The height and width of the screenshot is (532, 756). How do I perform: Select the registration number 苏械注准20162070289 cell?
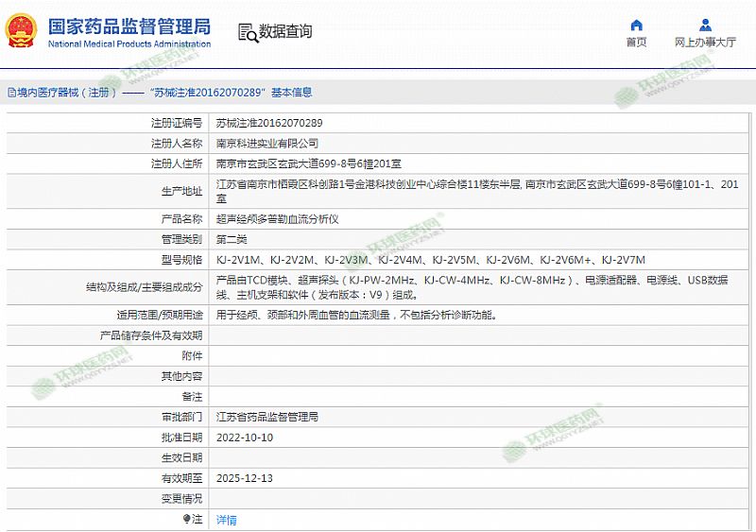click(269, 123)
